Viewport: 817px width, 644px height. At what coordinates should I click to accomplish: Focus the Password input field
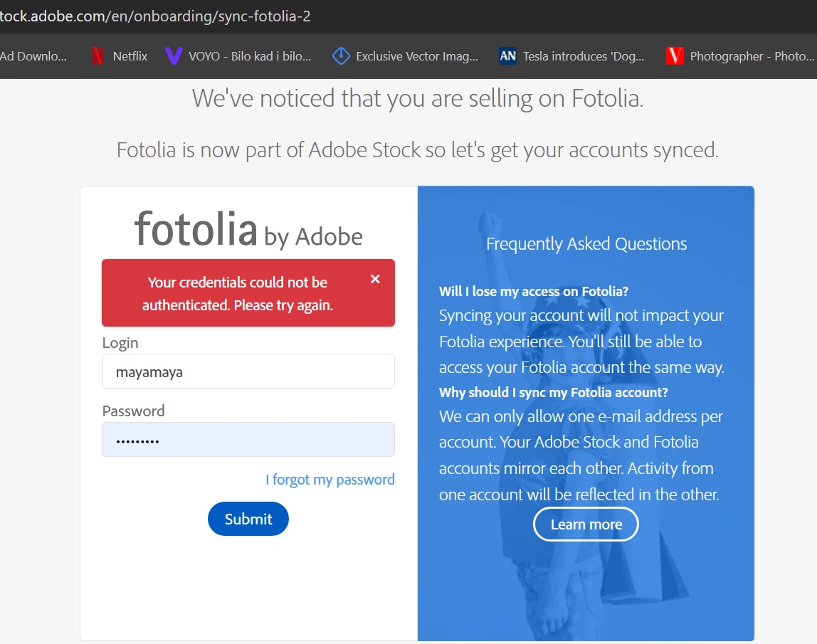point(248,440)
